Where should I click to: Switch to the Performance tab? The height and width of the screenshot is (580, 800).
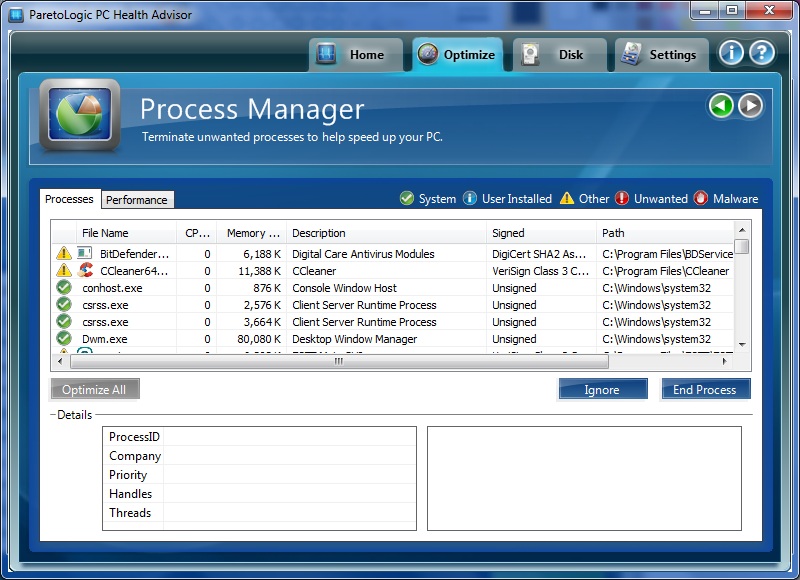(x=137, y=199)
